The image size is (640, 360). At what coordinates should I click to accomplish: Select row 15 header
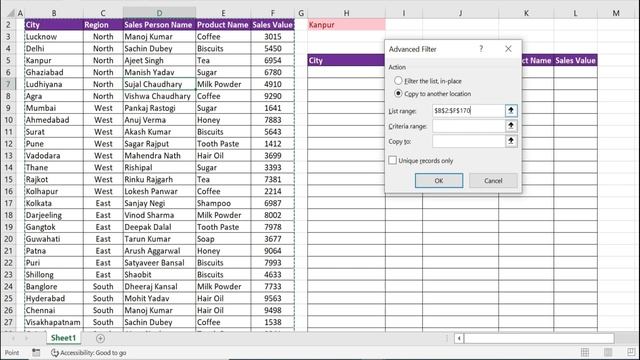8,179
